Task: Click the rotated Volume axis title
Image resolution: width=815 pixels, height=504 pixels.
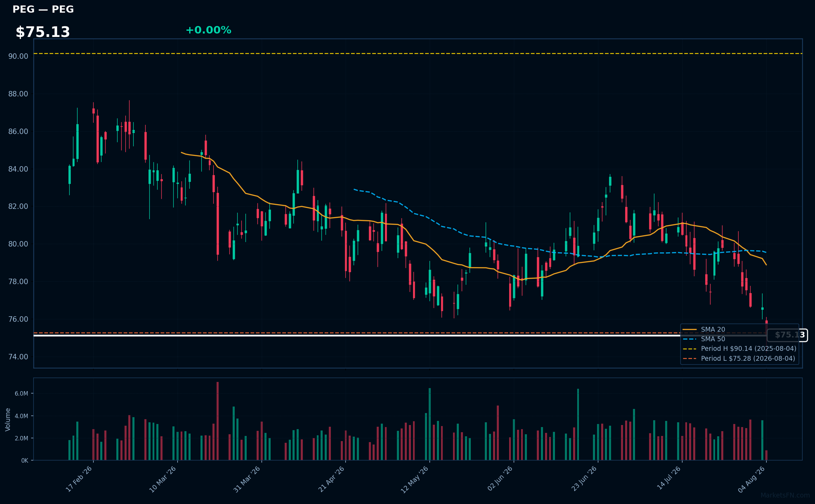Action: (8, 420)
